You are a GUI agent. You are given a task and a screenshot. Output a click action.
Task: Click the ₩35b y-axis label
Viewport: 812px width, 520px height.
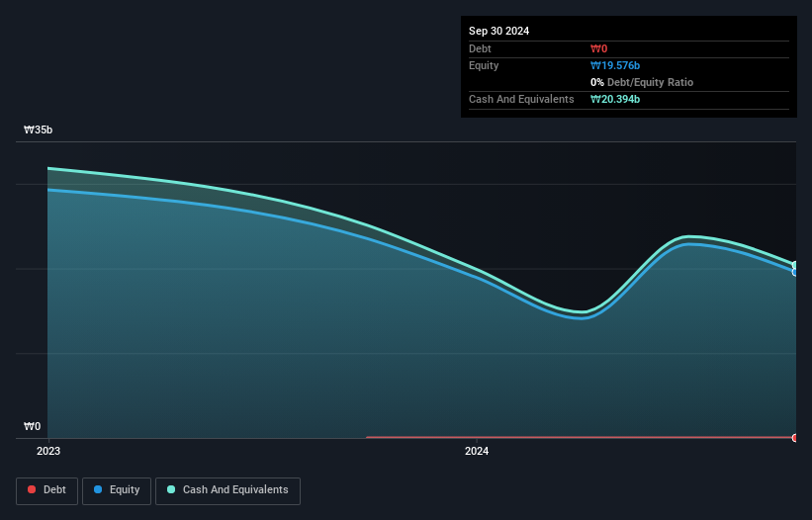[38, 130]
